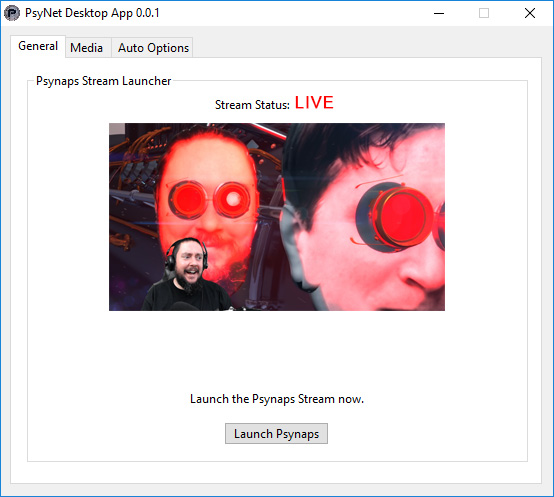
Task: Click the 'PsyNet Desktop App 0.0.1' title text
Action: [92, 13]
